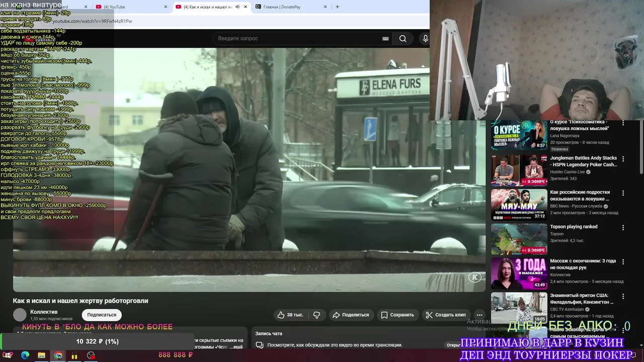Click 'Создать клип' scissors button
The height and width of the screenshot is (362, 644).
(x=446, y=315)
